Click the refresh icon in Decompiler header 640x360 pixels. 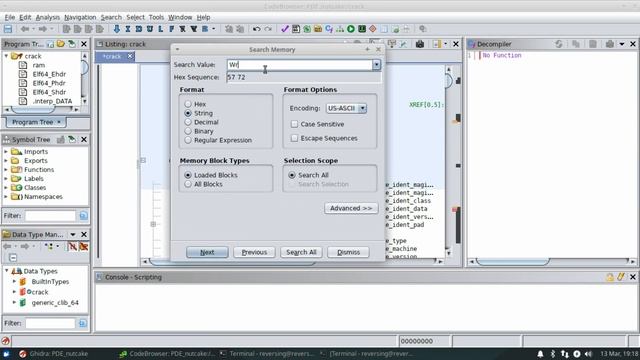[558, 44]
